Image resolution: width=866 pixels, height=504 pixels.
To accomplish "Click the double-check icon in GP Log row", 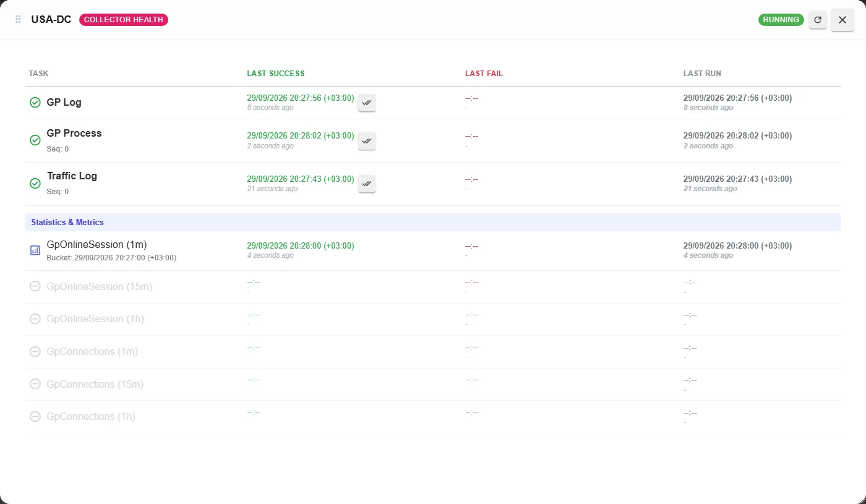I will (367, 103).
